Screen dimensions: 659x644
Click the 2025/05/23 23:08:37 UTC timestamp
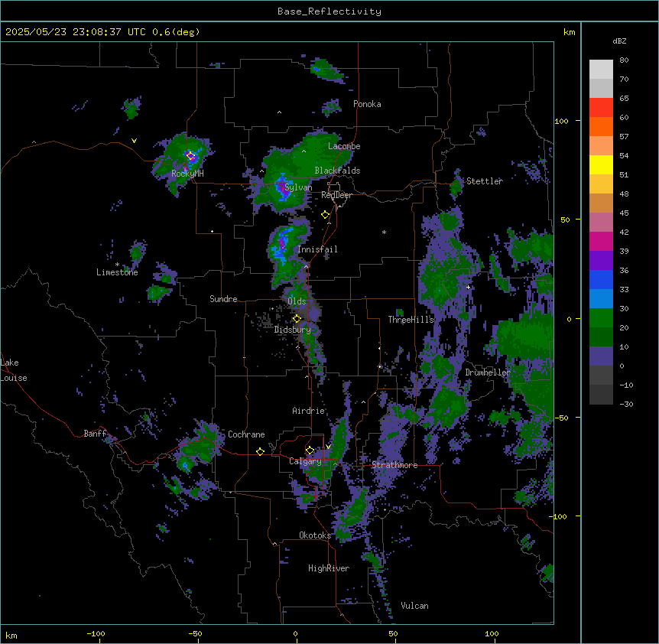[76, 32]
